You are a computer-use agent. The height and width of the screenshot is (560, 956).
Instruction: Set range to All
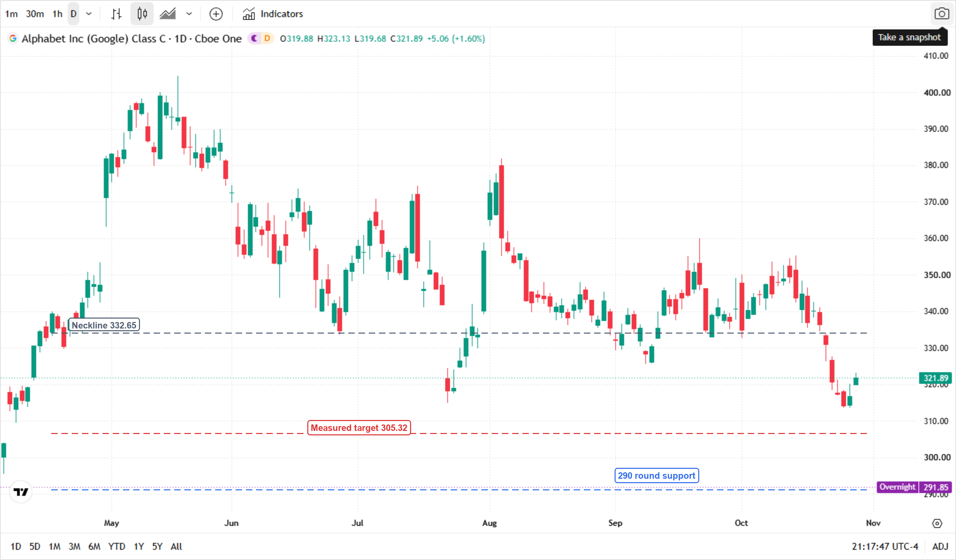pyautogui.click(x=177, y=547)
